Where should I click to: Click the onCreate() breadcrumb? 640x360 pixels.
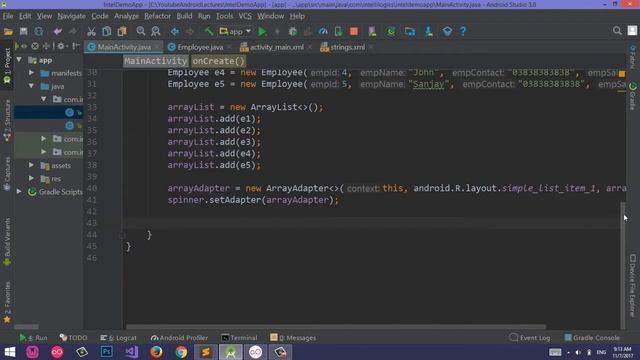click(x=218, y=61)
